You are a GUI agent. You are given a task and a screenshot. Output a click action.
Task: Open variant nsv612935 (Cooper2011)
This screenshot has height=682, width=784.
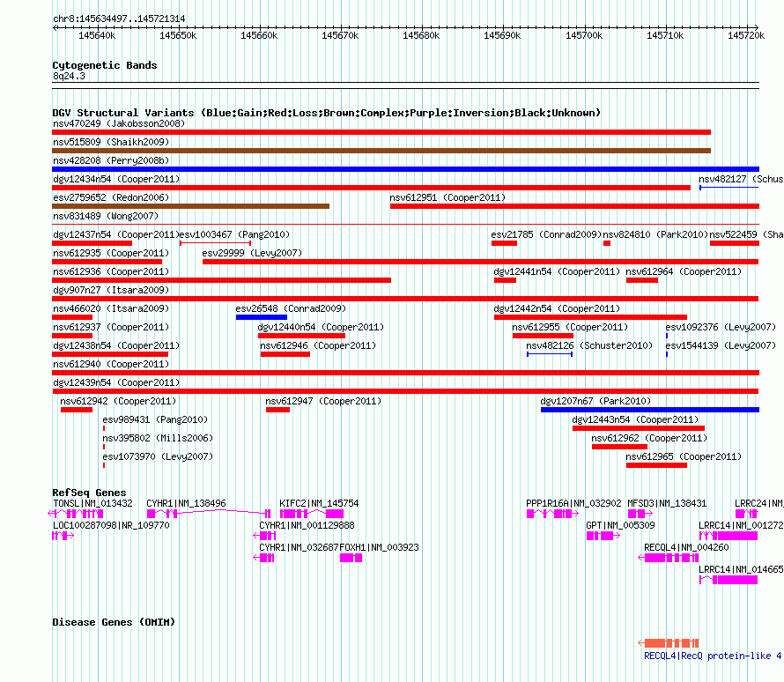click(x=111, y=254)
